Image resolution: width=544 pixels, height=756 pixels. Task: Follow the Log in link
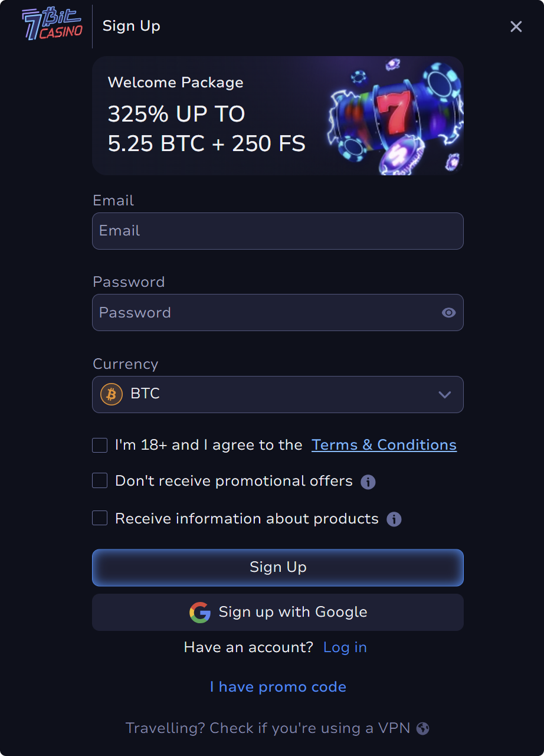pos(345,647)
